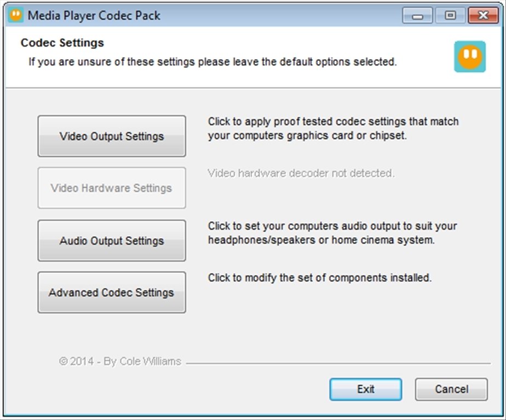506x420 pixels.
Task: Click the disabled Video Hardware Settings button
Action: 111,188
